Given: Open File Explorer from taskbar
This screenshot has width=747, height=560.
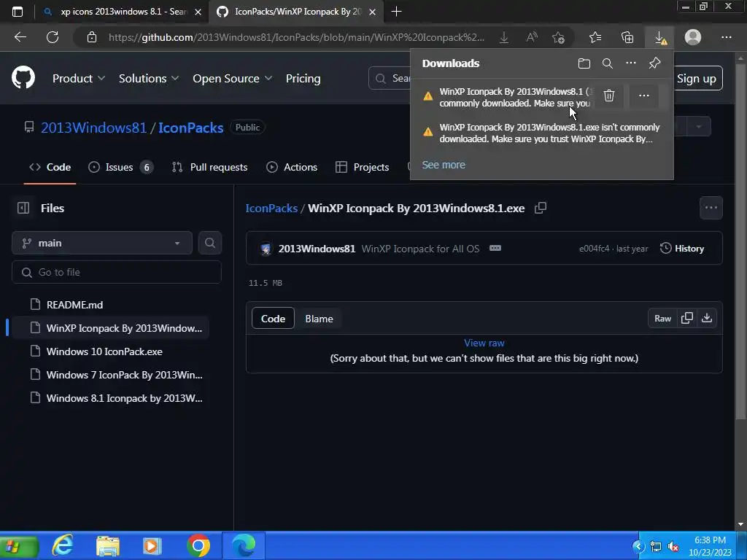Looking at the screenshot, I should (x=108, y=545).
